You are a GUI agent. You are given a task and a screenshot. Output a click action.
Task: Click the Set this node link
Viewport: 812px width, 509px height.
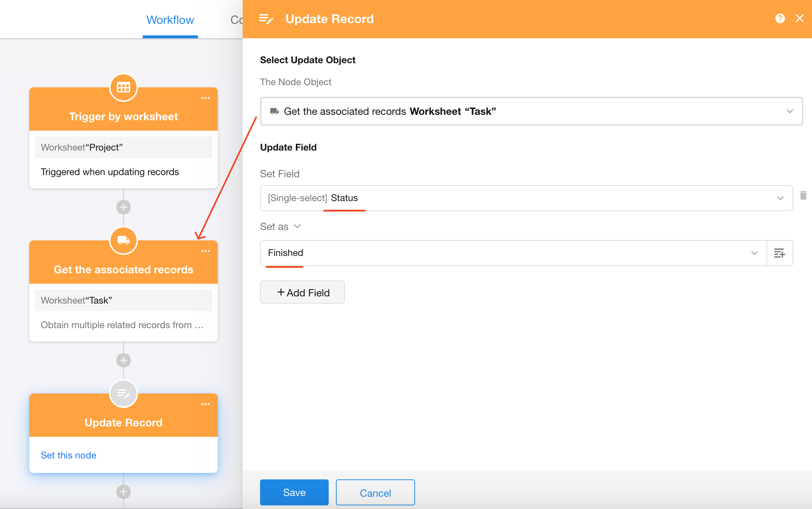coord(69,455)
